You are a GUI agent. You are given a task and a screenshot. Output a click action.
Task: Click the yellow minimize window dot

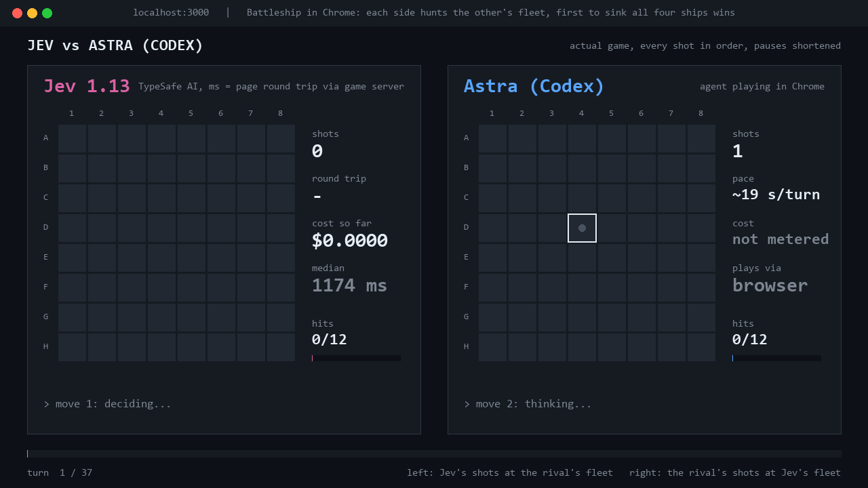[x=32, y=13]
